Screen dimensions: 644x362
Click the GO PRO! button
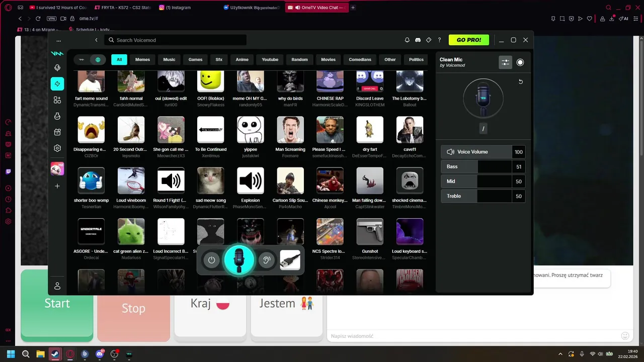[469, 40]
